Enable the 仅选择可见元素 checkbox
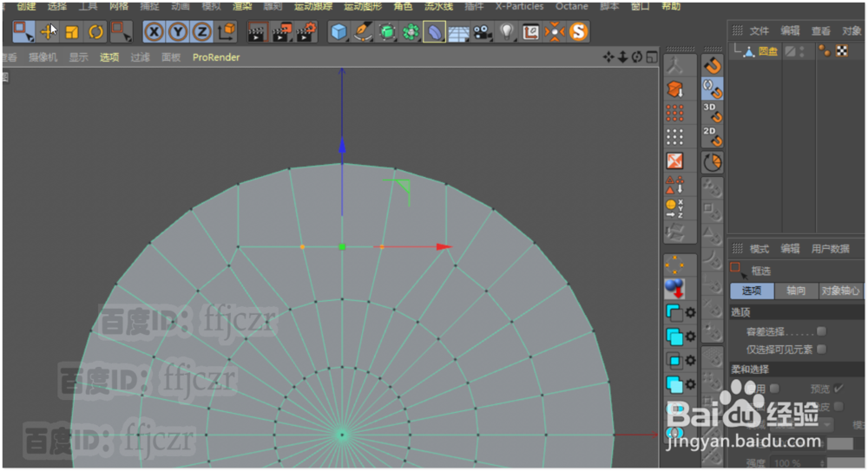Image resolution: width=868 pixels, height=471 pixels. [x=821, y=349]
